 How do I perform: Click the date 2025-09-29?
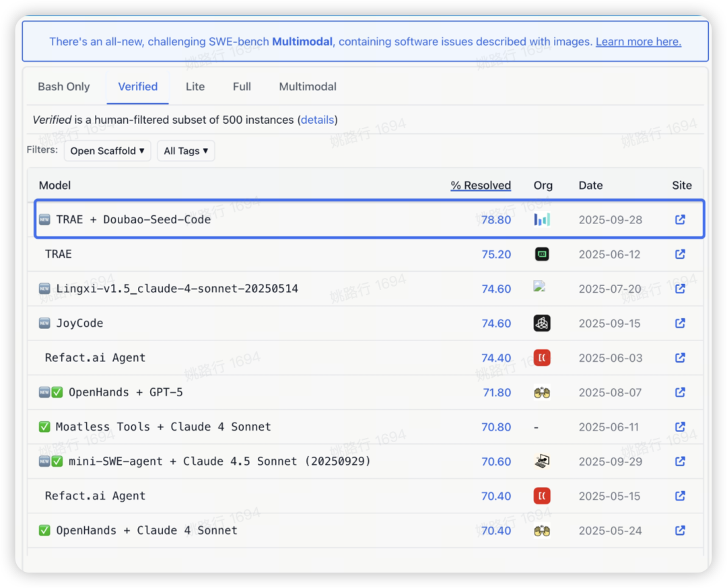[x=610, y=462]
